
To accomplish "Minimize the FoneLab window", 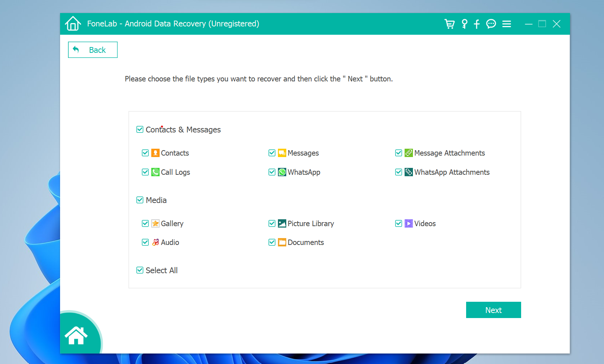I will tap(529, 24).
